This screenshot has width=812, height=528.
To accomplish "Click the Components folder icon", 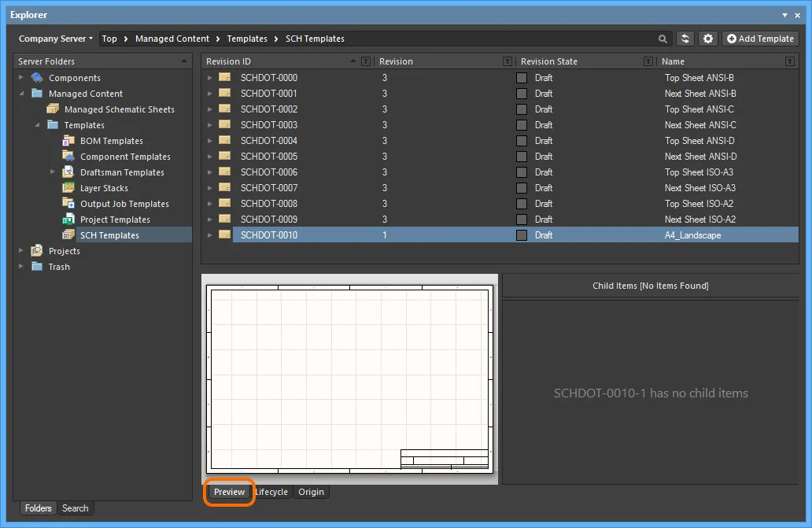I will [37, 78].
